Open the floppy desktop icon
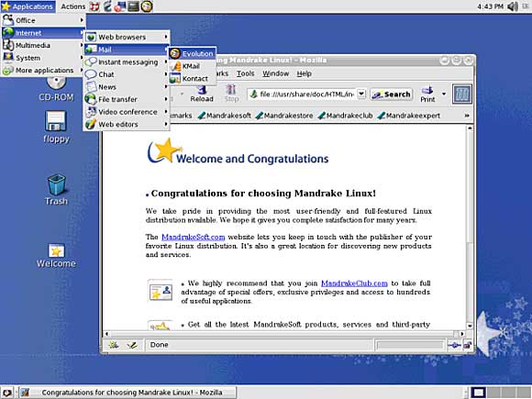 coord(56,127)
